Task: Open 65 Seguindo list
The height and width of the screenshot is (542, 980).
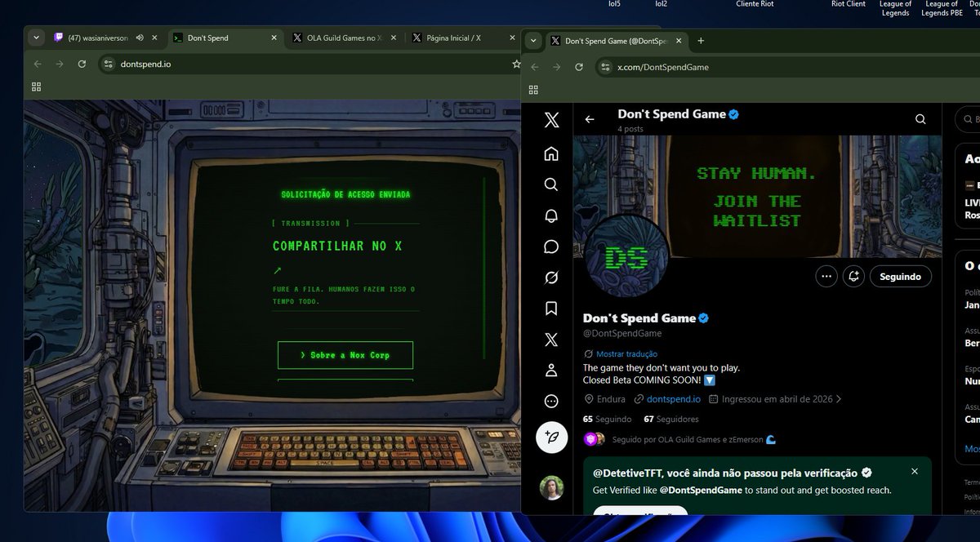Action: click(x=607, y=419)
